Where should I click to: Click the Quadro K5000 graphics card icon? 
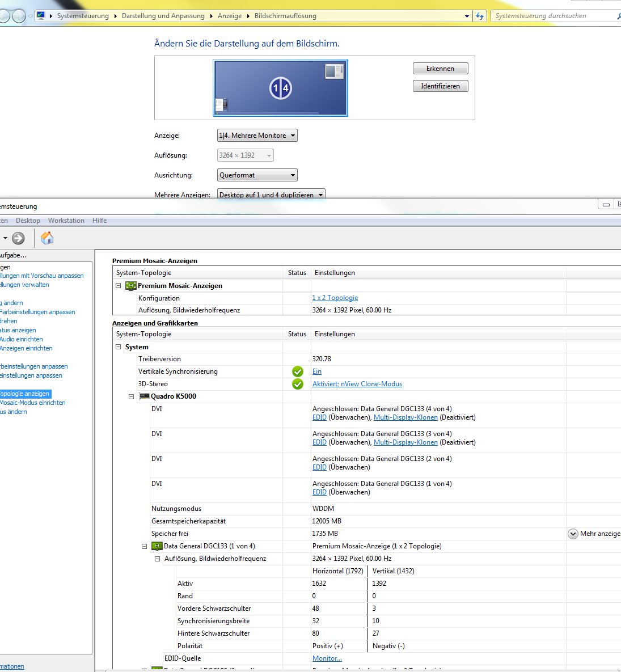click(x=144, y=396)
